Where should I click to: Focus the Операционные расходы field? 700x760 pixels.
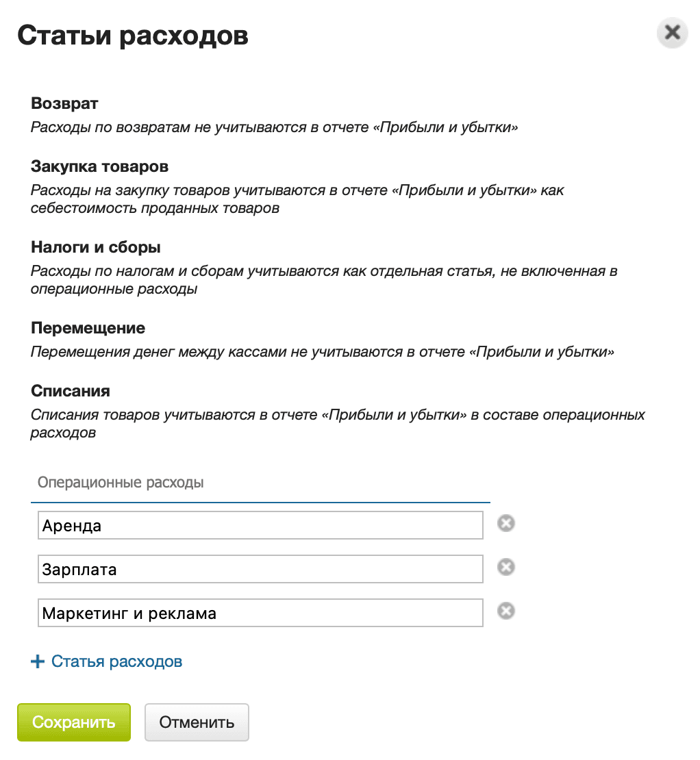coord(260,482)
